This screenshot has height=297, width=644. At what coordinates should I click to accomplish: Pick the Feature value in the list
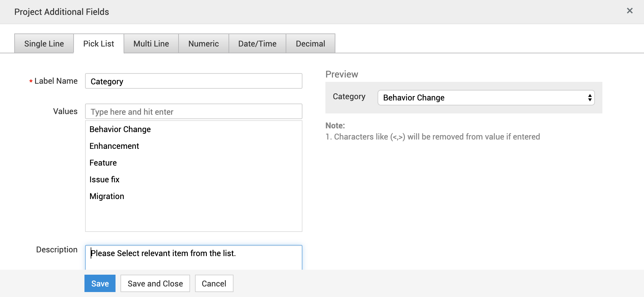[103, 163]
